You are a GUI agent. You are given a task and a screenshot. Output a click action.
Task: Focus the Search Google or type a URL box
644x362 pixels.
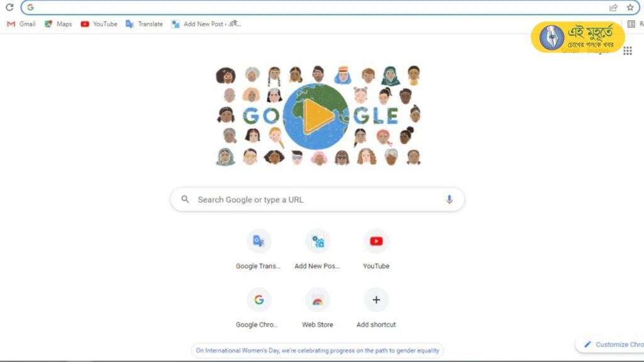(x=318, y=200)
